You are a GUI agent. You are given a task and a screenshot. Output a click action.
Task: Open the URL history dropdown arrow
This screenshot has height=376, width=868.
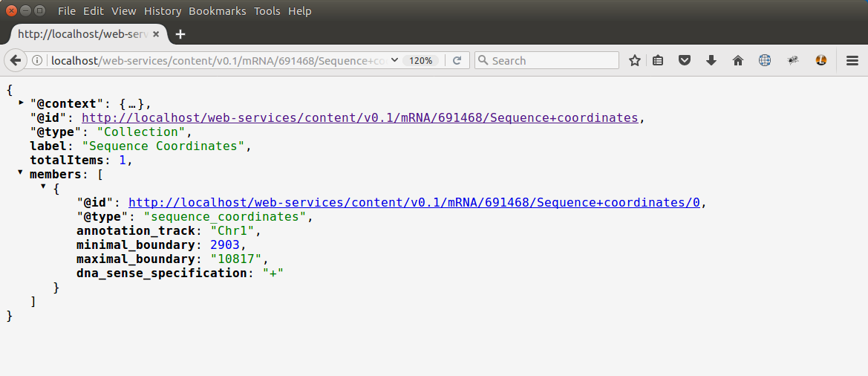394,60
